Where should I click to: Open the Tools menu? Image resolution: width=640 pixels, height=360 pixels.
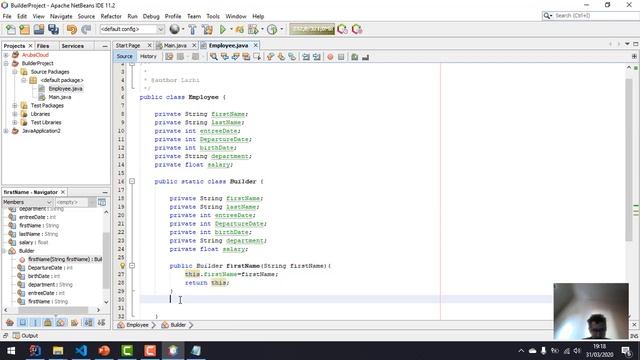tap(213, 16)
